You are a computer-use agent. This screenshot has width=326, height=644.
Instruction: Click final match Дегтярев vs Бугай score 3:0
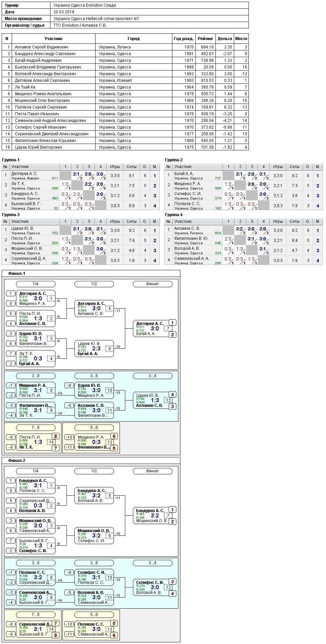click(x=155, y=329)
